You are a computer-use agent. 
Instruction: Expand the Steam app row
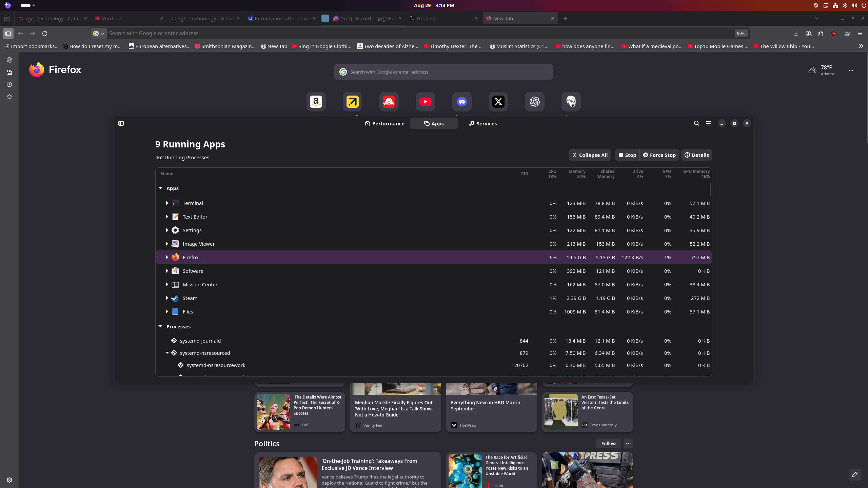point(167,298)
